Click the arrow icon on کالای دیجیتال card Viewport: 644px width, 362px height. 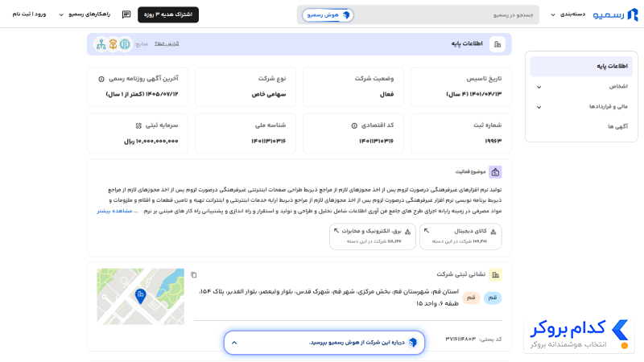click(427, 231)
